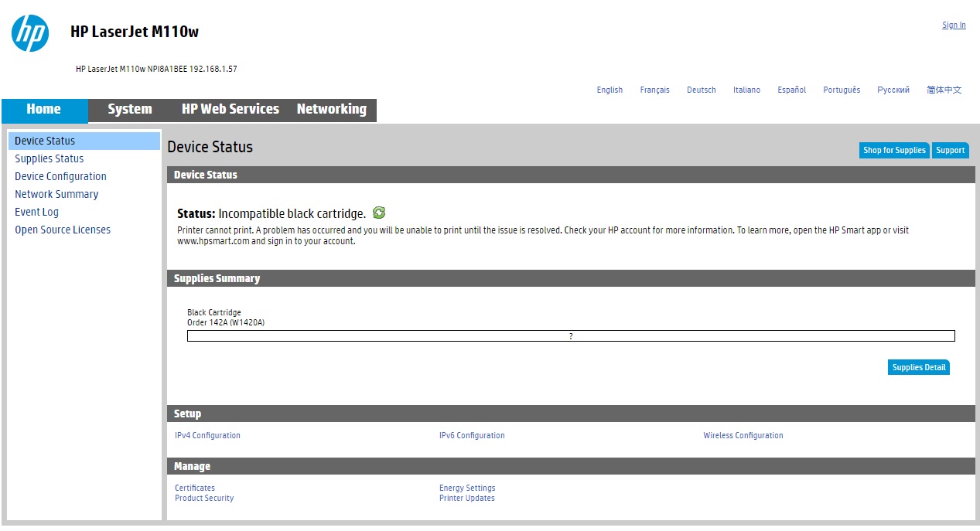Screen dimensions: 980x531
Task: Click the 'Device Status' page heading
Action: tap(210, 147)
